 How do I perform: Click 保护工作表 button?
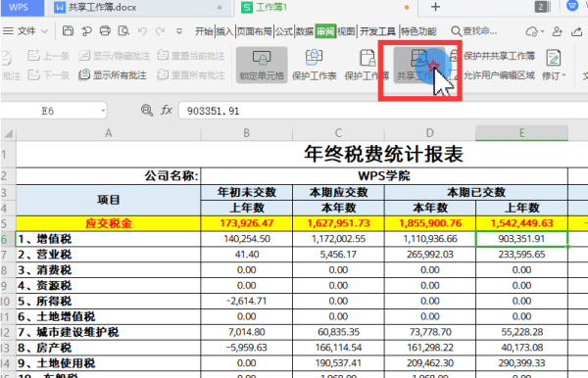[x=315, y=65]
